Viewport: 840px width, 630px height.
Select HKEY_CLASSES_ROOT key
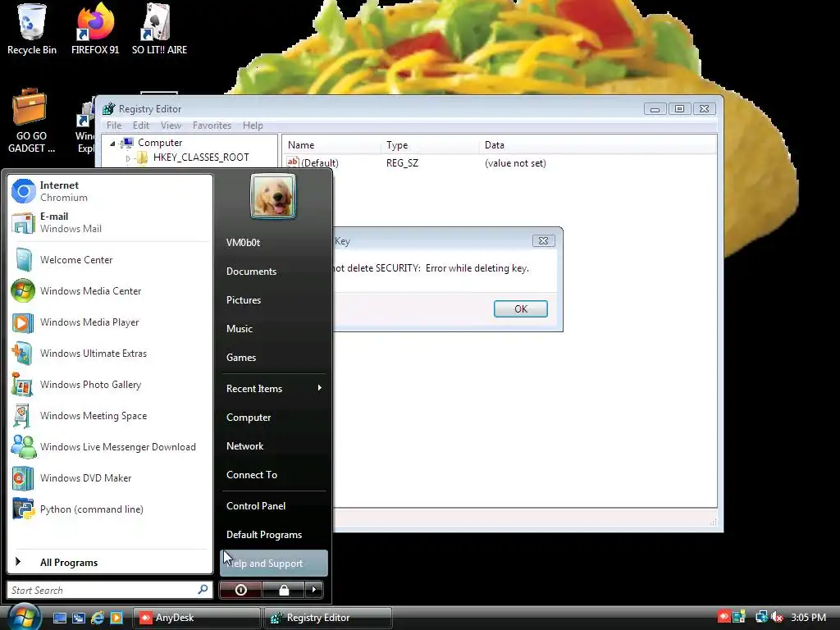(201, 157)
